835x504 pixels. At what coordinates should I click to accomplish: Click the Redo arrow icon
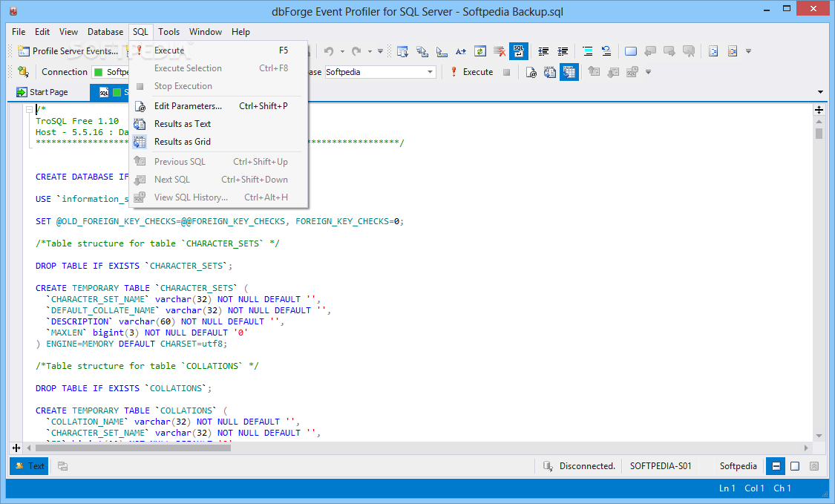[x=356, y=51]
